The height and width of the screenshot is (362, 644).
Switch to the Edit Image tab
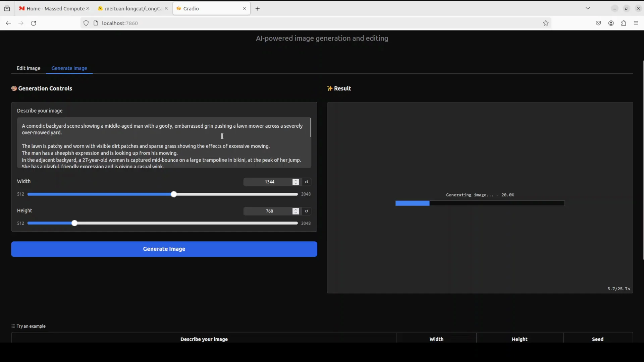pos(29,68)
